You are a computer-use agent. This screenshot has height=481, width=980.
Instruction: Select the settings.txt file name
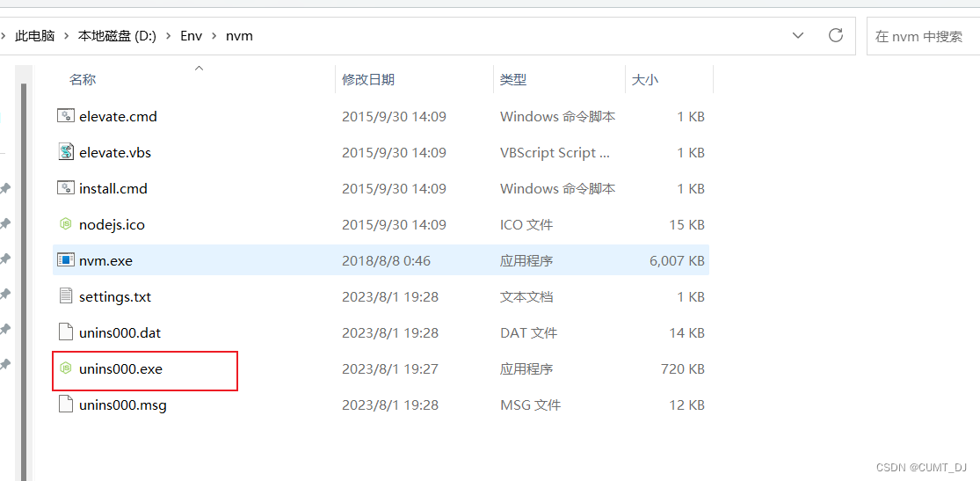[x=115, y=296]
